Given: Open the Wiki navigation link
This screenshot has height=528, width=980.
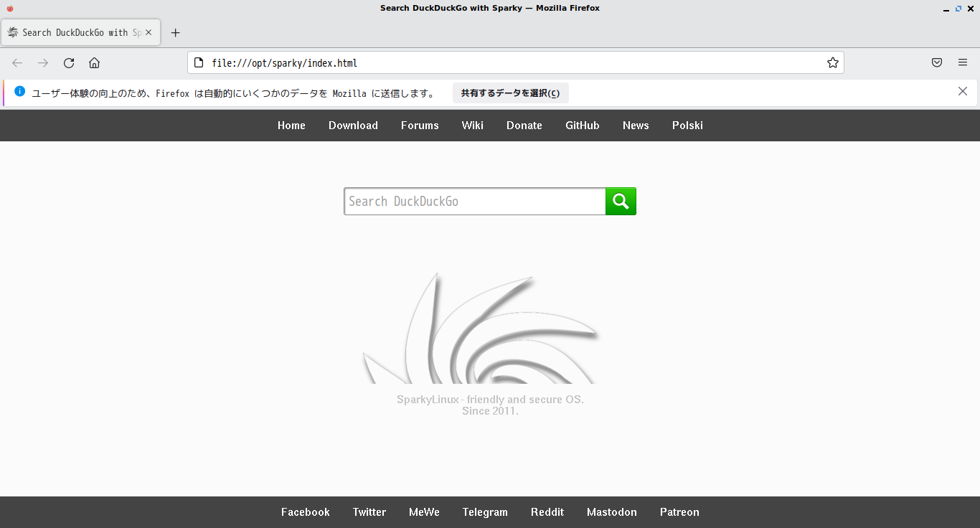Looking at the screenshot, I should coord(473,126).
